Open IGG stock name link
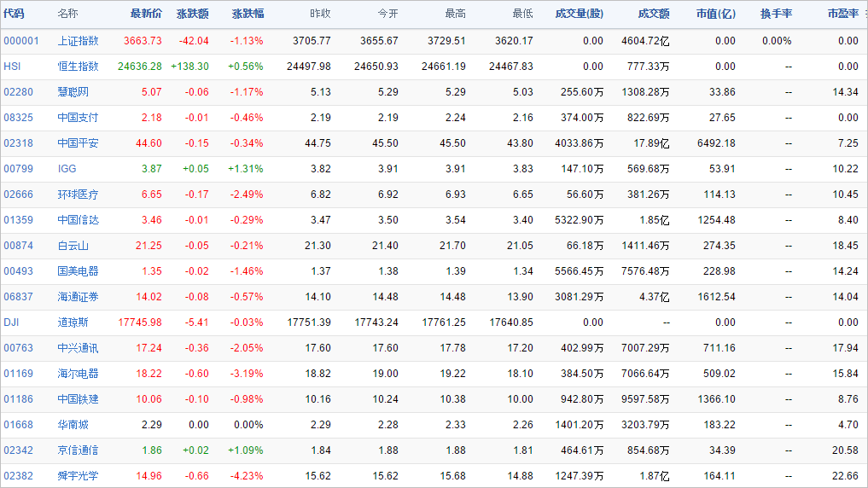868x488 pixels. pyautogui.click(x=67, y=169)
